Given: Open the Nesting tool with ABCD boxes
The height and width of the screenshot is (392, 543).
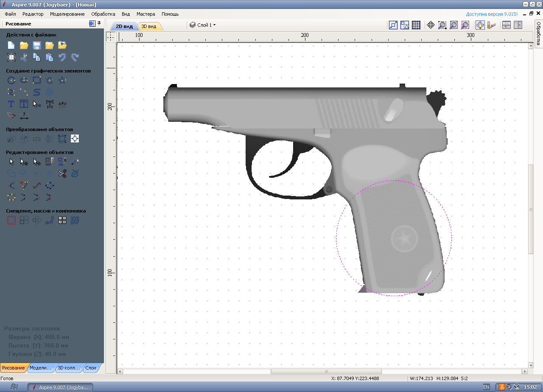Looking at the screenshot, I should tap(62, 220).
